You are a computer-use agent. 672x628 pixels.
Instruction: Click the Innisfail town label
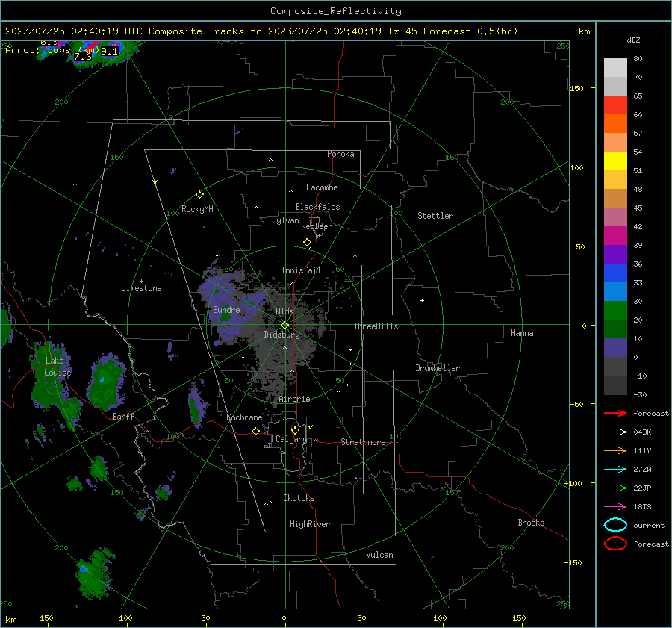tap(301, 270)
